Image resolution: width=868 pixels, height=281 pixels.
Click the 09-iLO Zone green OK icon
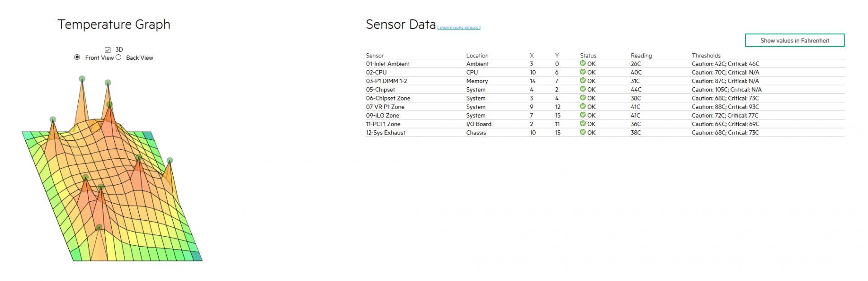pos(583,115)
